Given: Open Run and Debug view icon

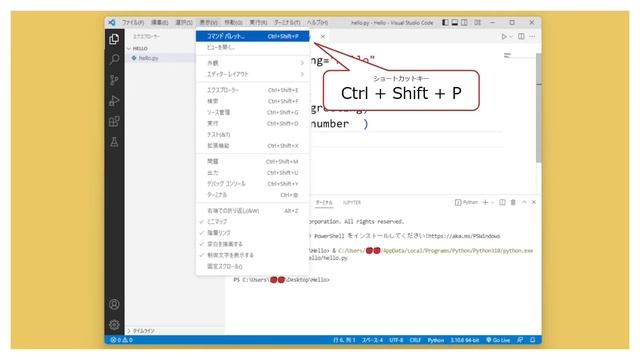Looking at the screenshot, I should point(114,100).
